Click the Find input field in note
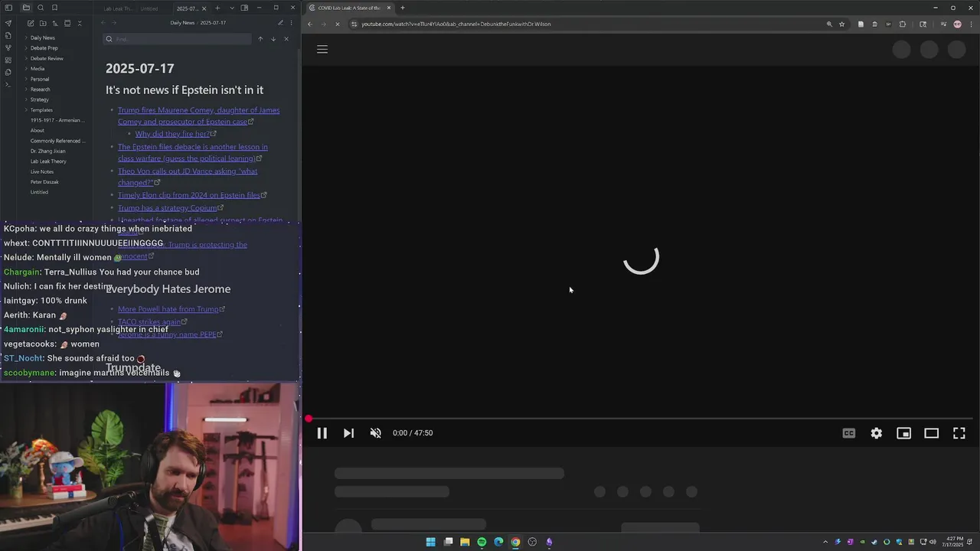Screen dimensions: 980x551 [x=178, y=39]
